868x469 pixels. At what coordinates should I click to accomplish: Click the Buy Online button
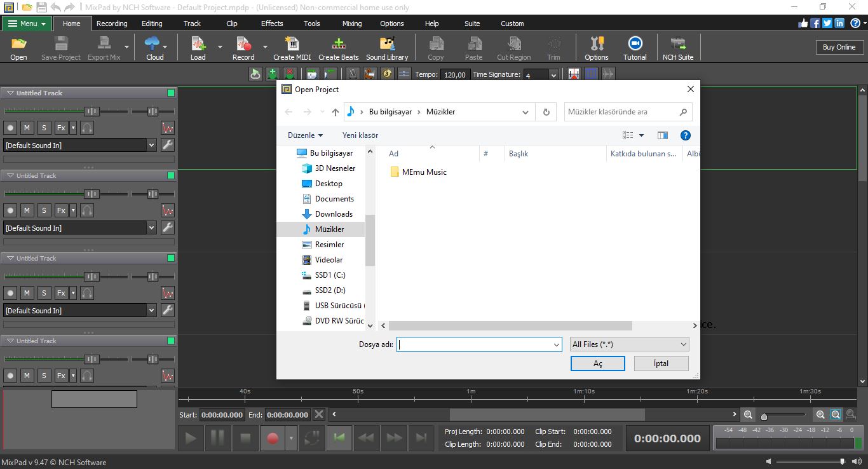click(839, 47)
